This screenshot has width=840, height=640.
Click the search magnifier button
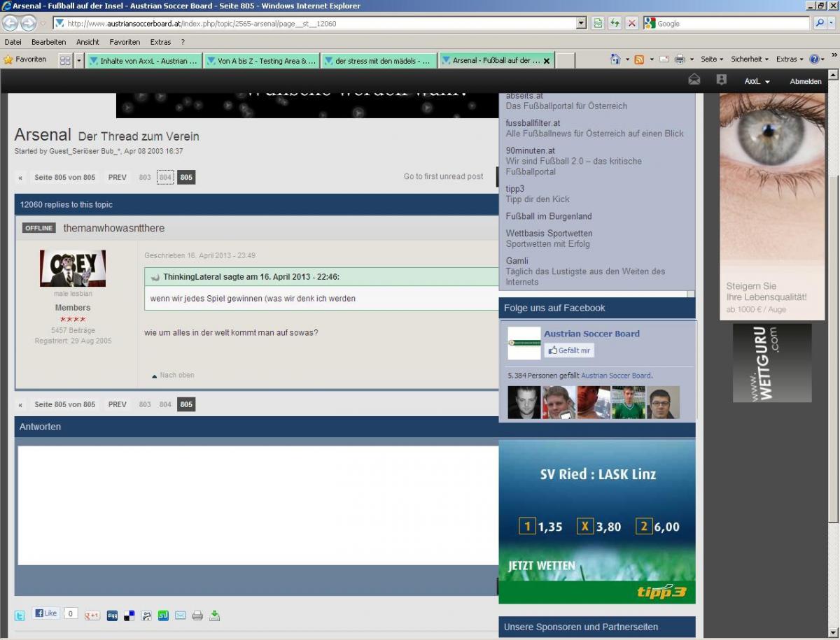[x=820, y=23]
